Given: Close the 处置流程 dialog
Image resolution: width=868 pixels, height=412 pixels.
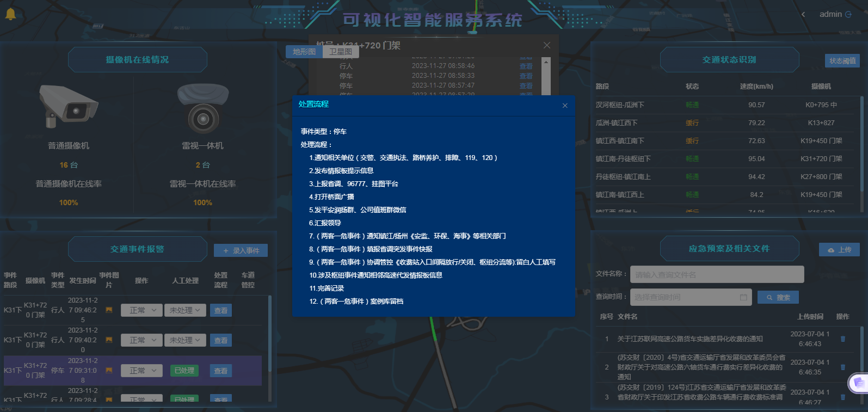Looking at the screenshot, I should point(565,106).
